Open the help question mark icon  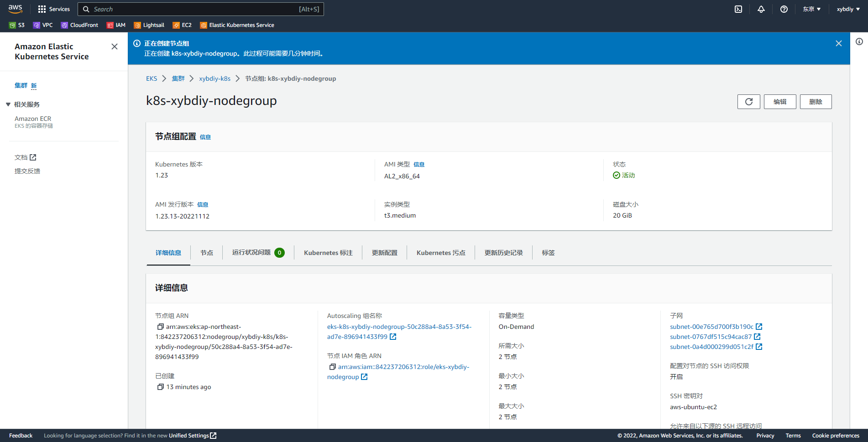(784, 9)
